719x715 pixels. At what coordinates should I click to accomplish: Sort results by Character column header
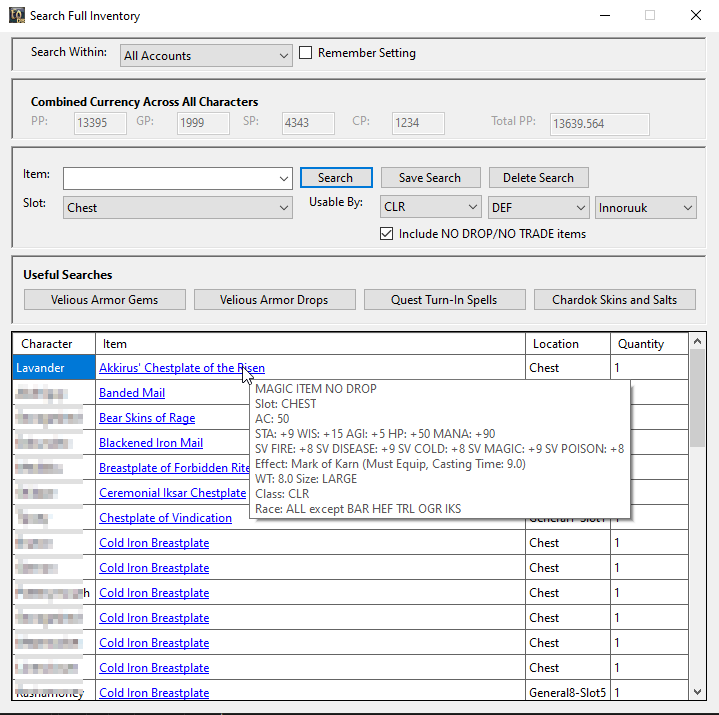(x=47, y=344)
